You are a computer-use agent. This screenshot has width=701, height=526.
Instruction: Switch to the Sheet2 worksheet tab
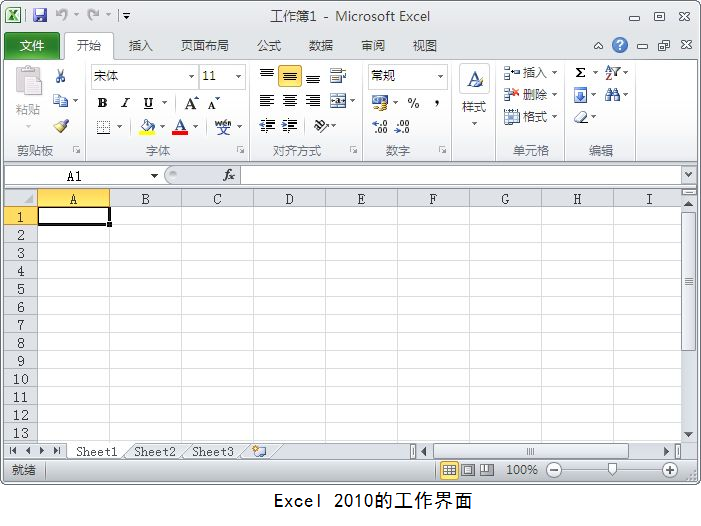[155, 451]
